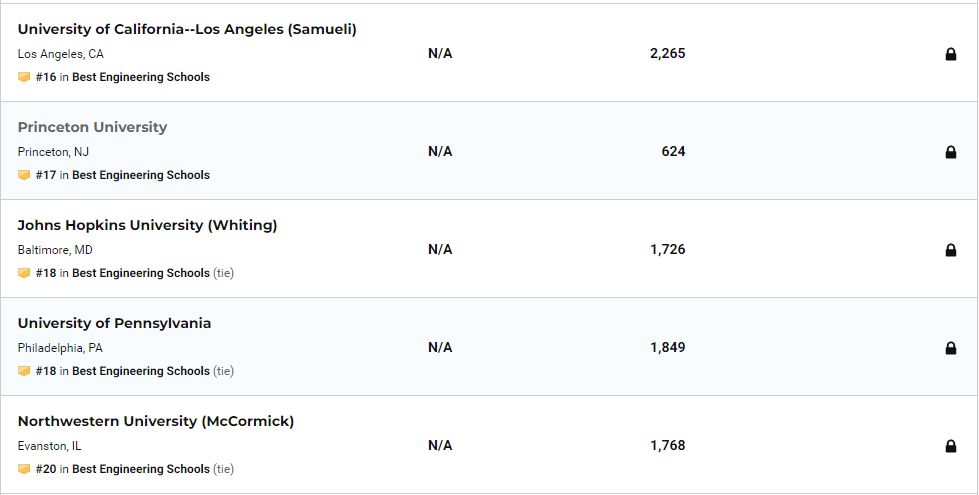The height and width of the screenshot is (495, 979).
Task: Click Princeton's #17 in Best Engineering Schools ranking link
Action: click(122, 175)
